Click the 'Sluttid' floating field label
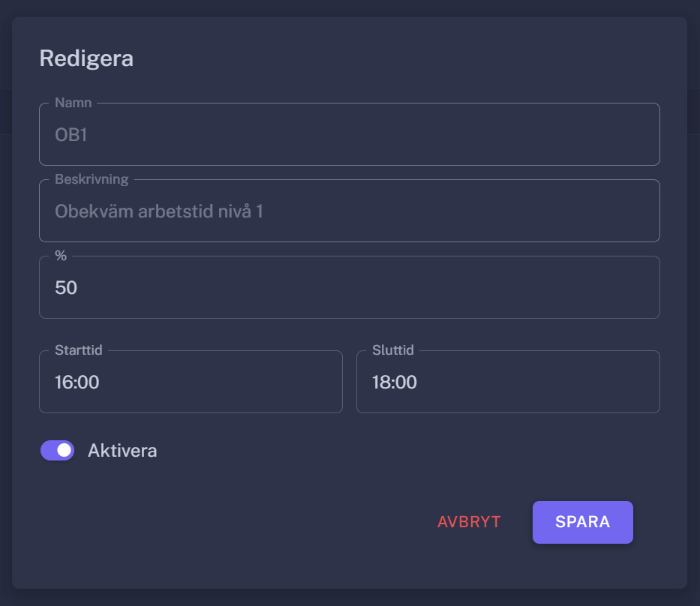 pyautogui.click(x=393, y=350)
